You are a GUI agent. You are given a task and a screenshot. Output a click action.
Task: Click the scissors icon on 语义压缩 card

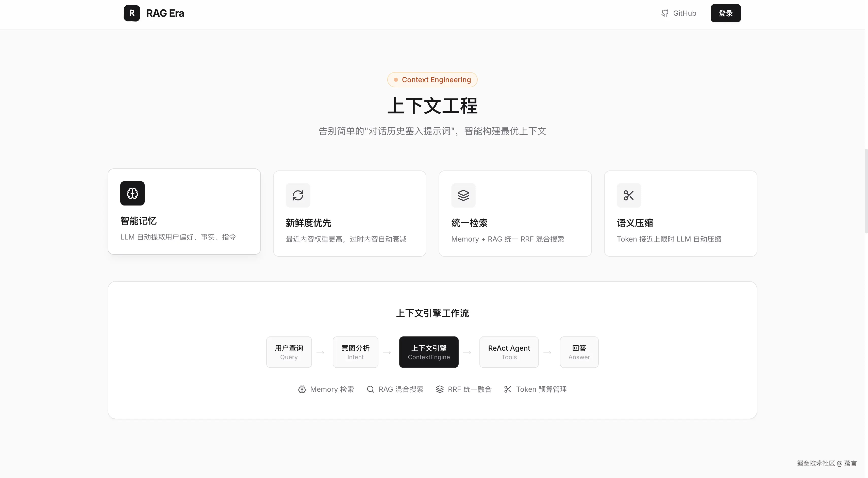(628, 195)
